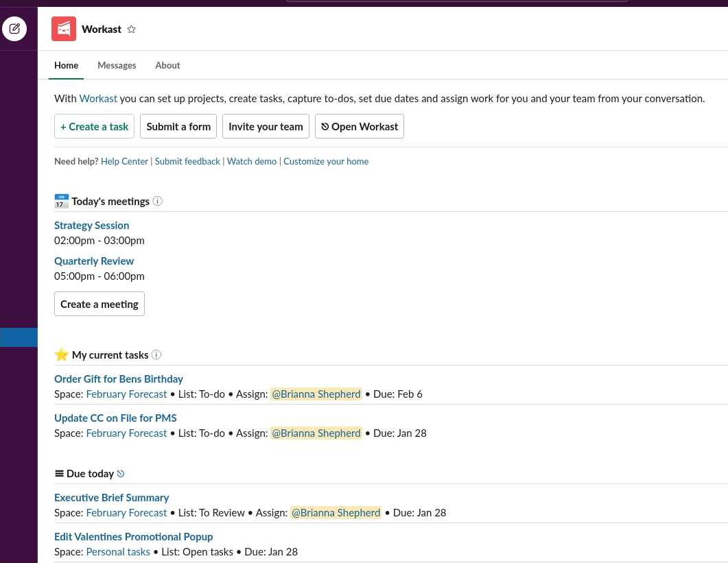The width and height of the screenshot is (728, 563).
Task: Click the Today's meetings heading
Action: [110, 202]
